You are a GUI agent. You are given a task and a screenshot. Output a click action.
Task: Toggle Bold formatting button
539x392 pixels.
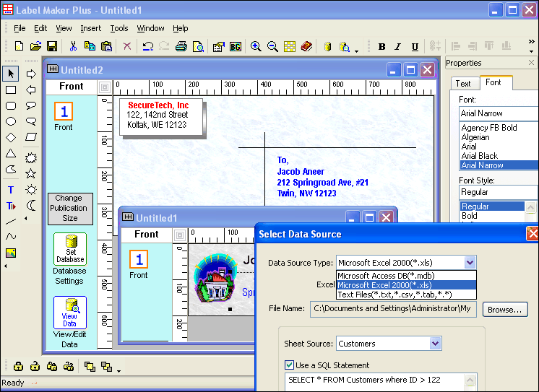382,47
